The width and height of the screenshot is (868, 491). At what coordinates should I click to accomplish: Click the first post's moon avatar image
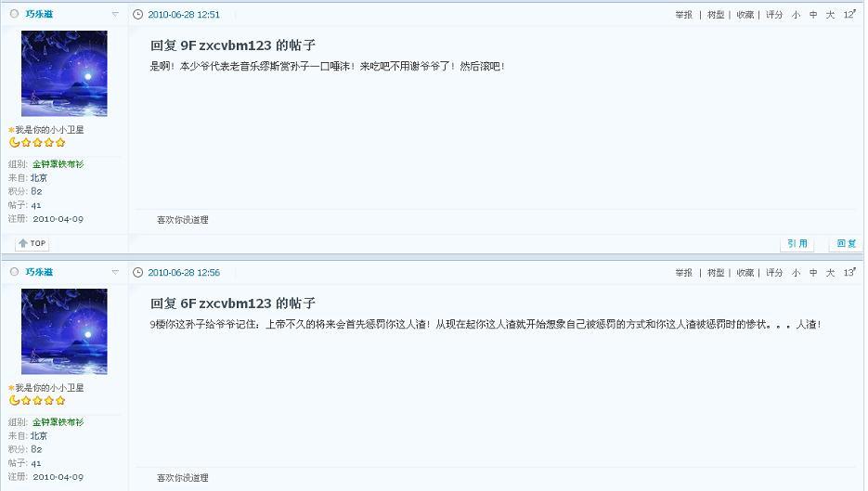click(64, 73)
